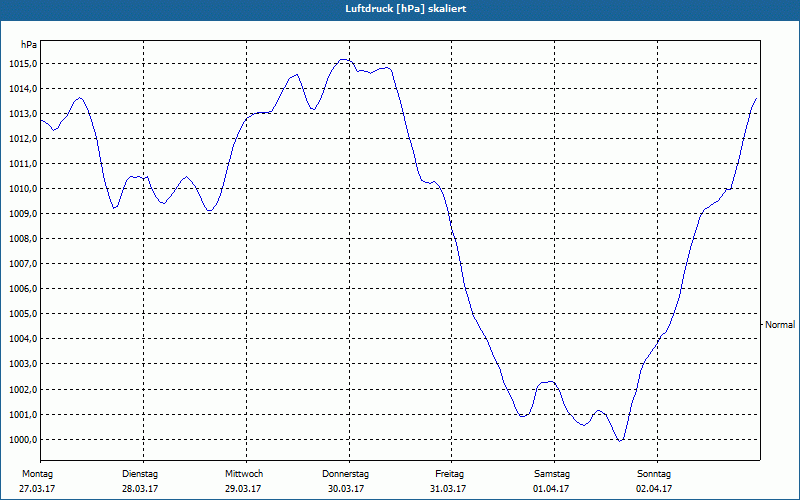Click the 1011,0 axis value
Image resolution: width=800 pixels, height=500 pixels.
(x=23, y=164)
